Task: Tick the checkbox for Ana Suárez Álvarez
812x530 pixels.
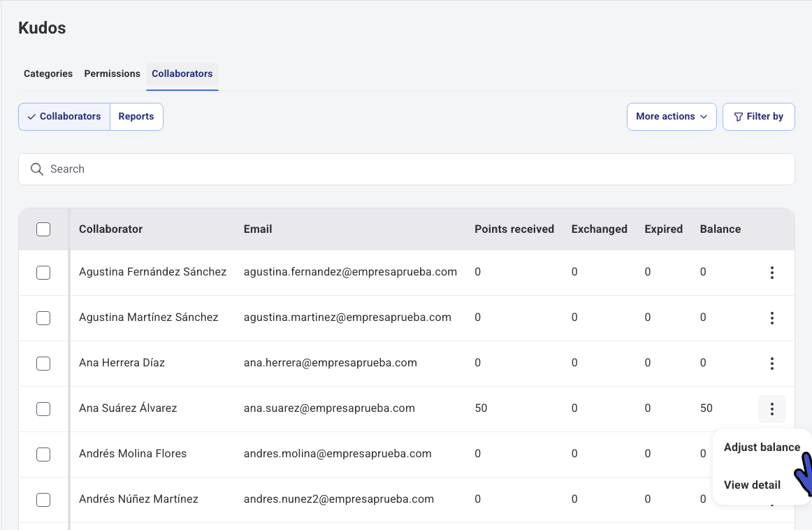Action: point(43,409)
